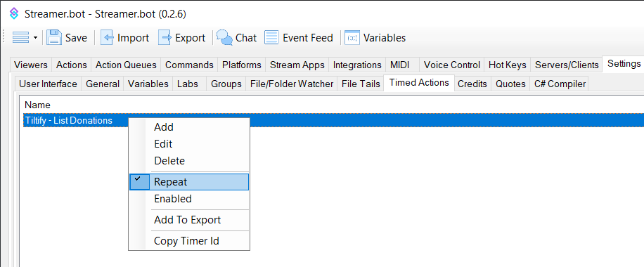Choose Copy Timer Id menu entry

click(189, 241)
